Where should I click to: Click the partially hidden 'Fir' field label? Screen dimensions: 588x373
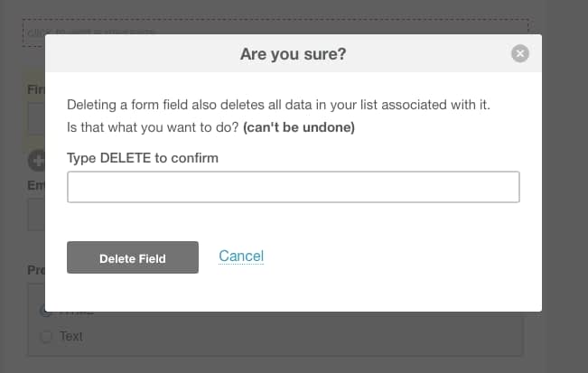click(x=36, y=89)
